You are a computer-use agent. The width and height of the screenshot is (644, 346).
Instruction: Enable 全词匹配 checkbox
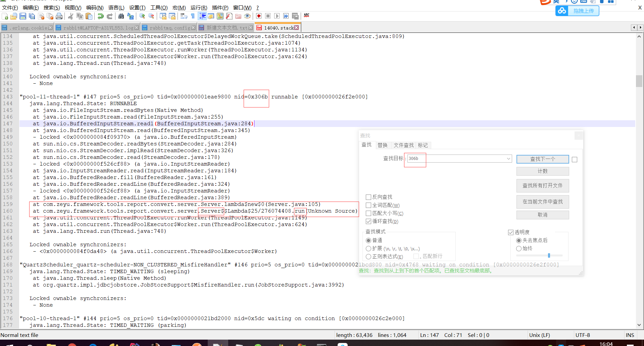[368, 205]
